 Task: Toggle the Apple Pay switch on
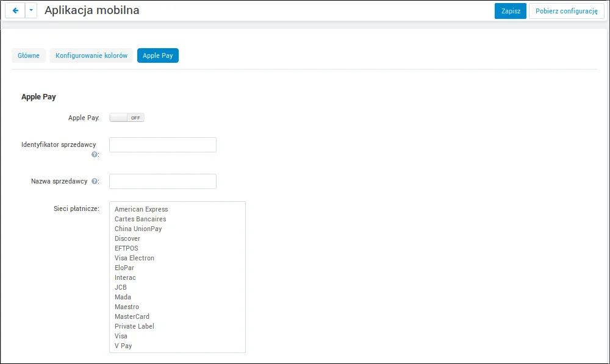pos(127,118)
